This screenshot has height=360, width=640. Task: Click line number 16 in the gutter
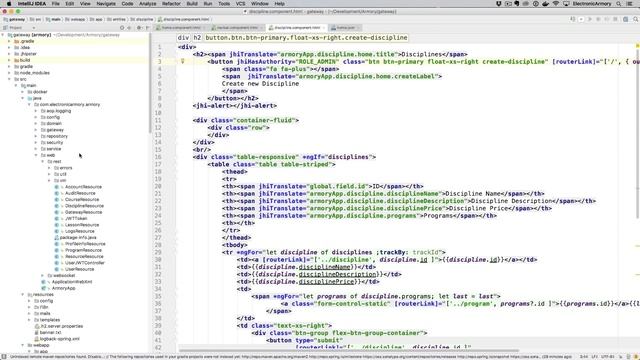pos(158,157)
